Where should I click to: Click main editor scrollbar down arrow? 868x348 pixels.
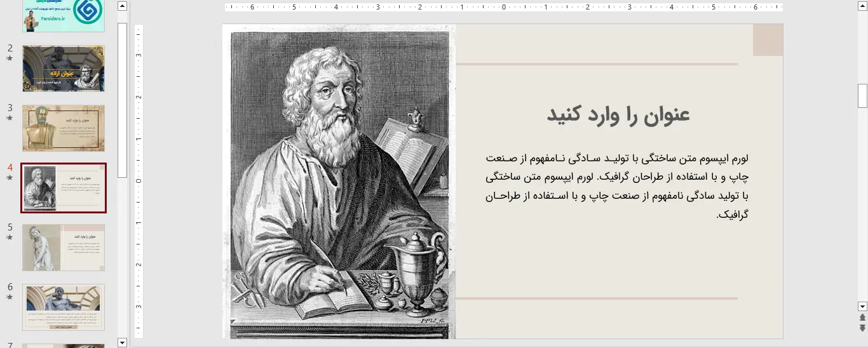click(862, 305)
